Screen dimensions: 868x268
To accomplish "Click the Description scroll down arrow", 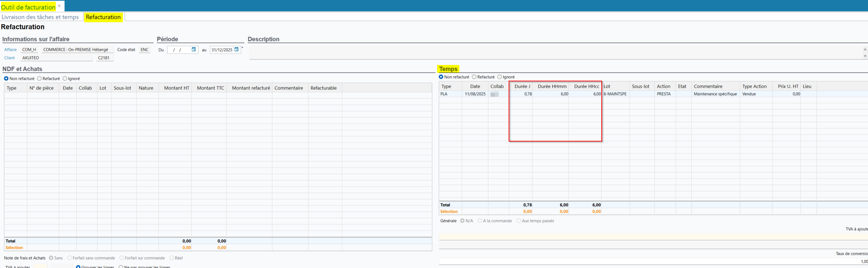I will (x=865, y=56).
